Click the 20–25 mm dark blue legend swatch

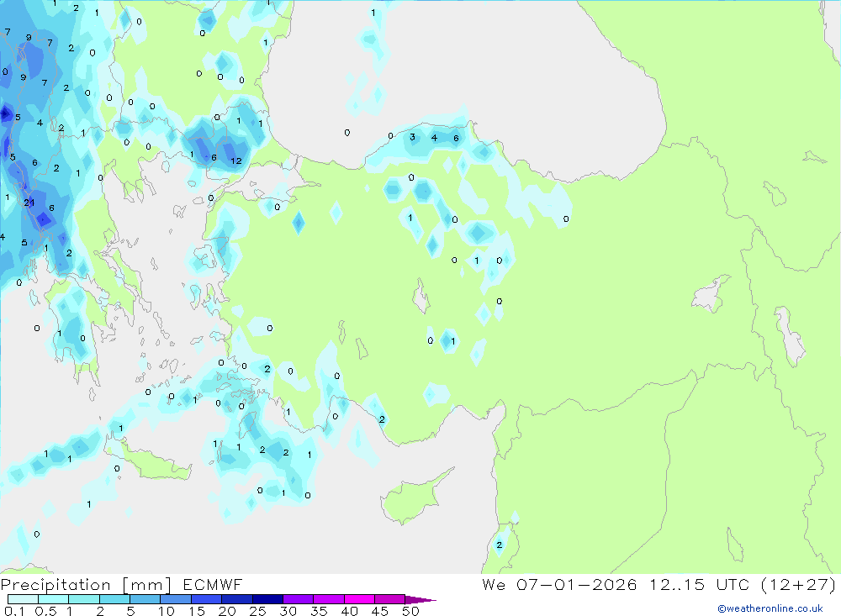pyautogui.click(x=236, y=599)
